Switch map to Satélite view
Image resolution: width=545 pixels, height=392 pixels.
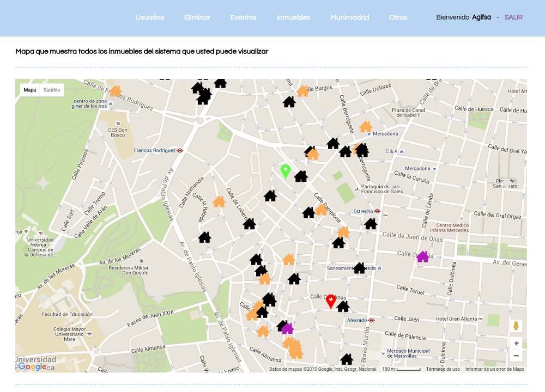52,90
